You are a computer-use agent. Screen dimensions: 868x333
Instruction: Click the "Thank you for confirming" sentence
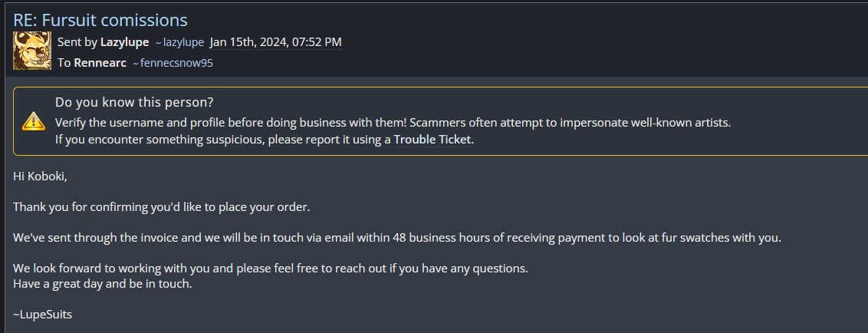point(162,207)
